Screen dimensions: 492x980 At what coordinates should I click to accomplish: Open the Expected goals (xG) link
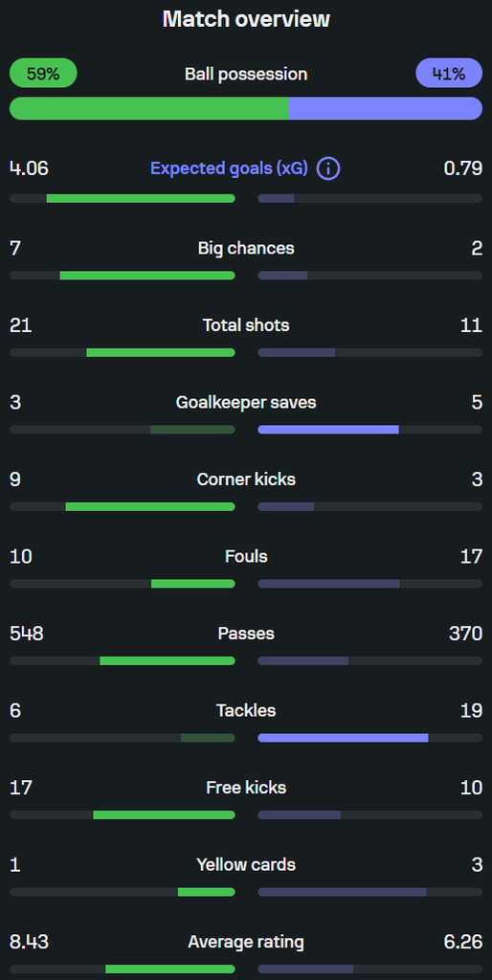[229, 168]
